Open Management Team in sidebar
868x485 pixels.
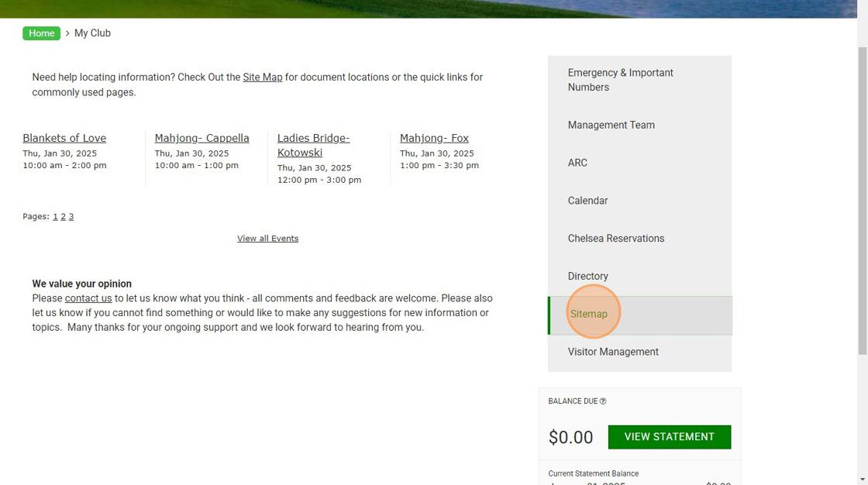611,125
